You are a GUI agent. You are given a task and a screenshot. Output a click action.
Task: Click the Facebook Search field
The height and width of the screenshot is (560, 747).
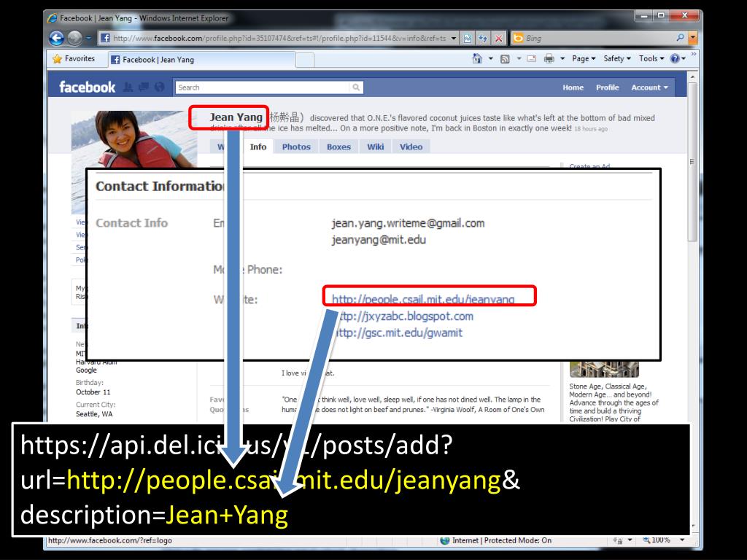(263, 87)
